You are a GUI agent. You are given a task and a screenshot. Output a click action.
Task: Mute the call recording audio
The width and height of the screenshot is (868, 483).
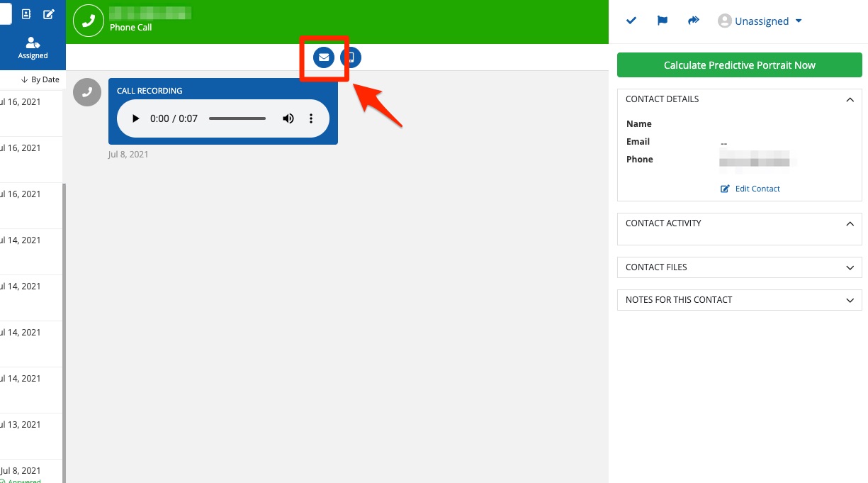coord(288,118)
